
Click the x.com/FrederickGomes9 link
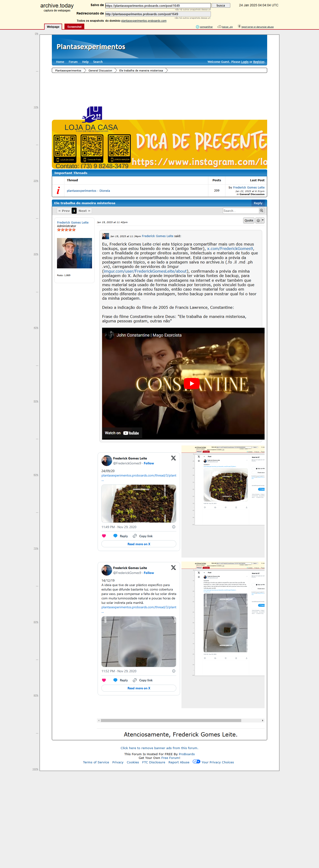230,249
